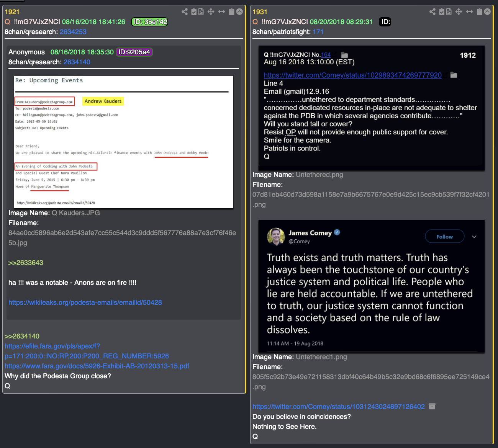
Task: Click purple ID:9205a4 badge
Action: pos(134,52)
